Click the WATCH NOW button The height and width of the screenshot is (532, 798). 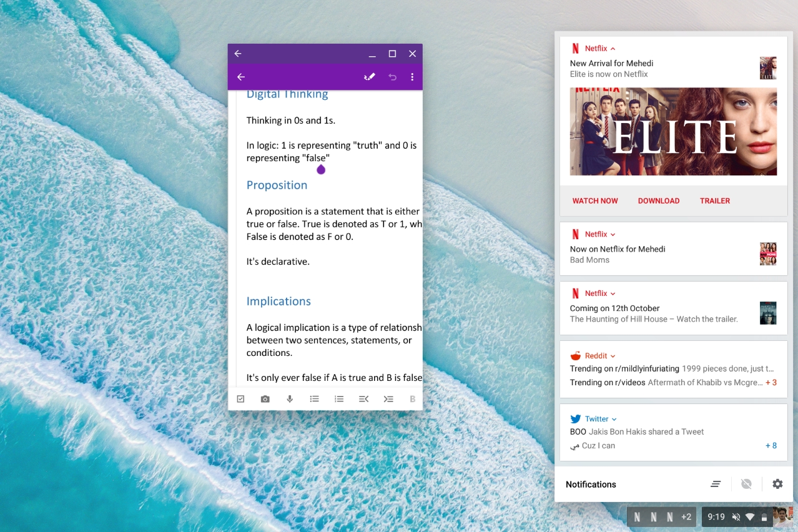pos(595,201)
